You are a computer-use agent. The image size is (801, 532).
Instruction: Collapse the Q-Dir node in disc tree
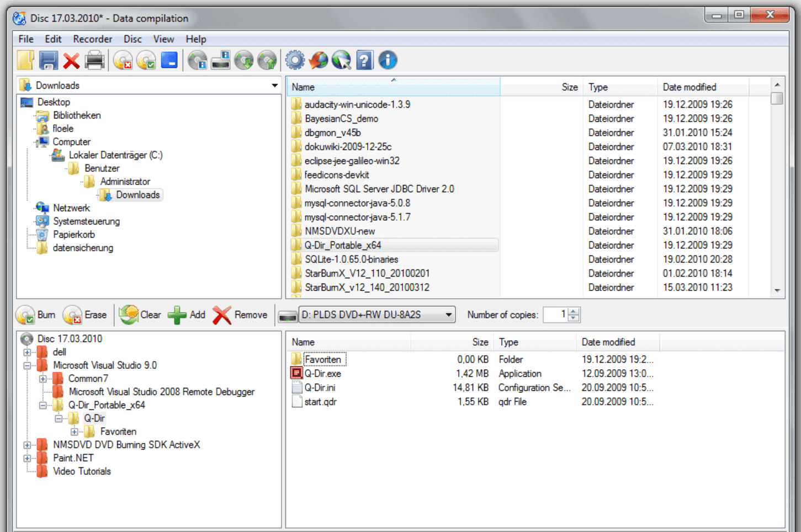click(x=58, y=418)
